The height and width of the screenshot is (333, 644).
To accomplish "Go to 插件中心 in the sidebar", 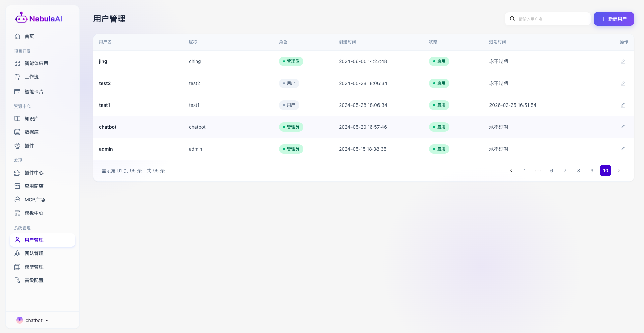I will 34,173.
